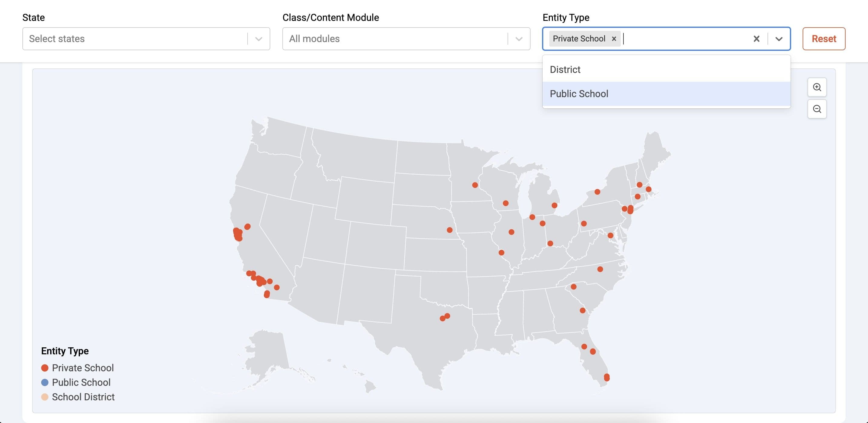This screenshot has width=868, height=423.
Task: Toggle School District legend entry
Action: [83, 397]
